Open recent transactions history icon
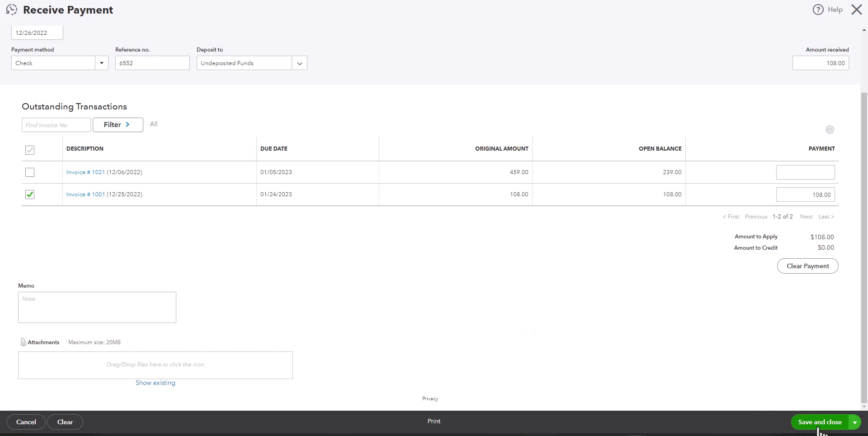Screen dimensions: 868x436 11,9
